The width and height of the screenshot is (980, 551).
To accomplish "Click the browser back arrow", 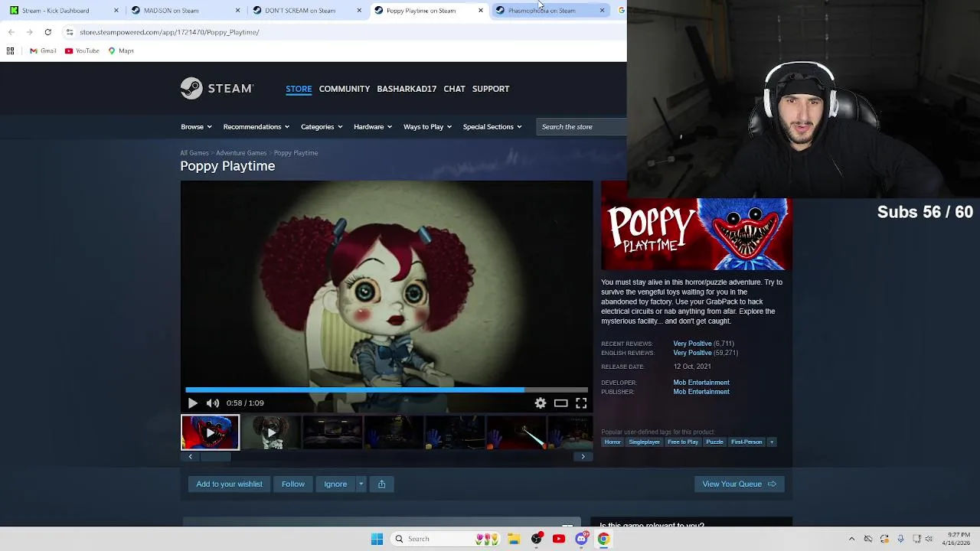I will [x=11, y=32].
